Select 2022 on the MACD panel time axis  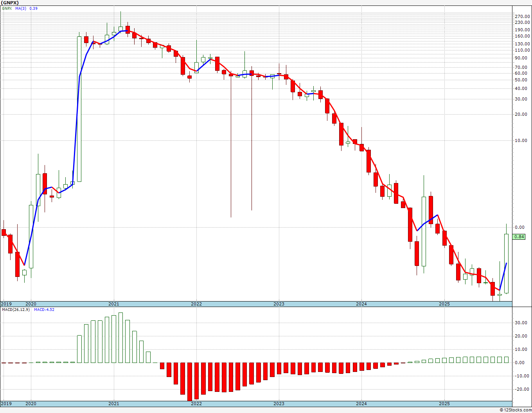click(196, 404)
